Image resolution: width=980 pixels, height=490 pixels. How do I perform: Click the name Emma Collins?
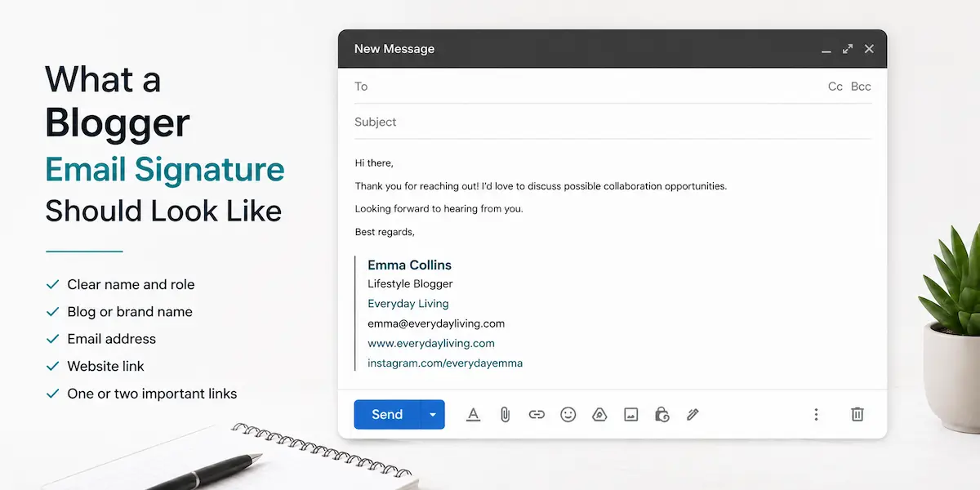coord(409,265)
